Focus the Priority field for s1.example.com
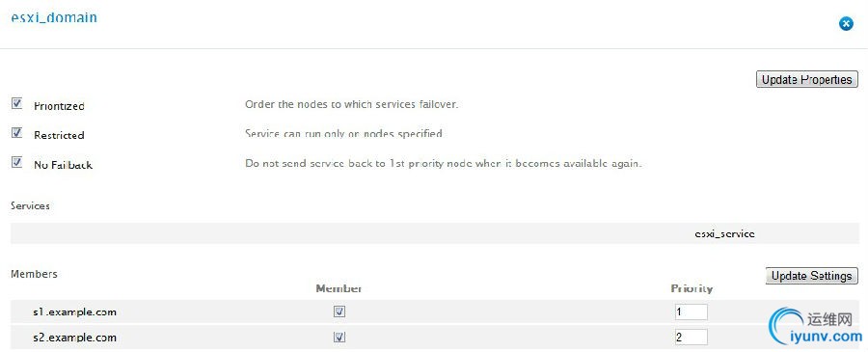This screenshot has width=868, height=352. [691, 312]
